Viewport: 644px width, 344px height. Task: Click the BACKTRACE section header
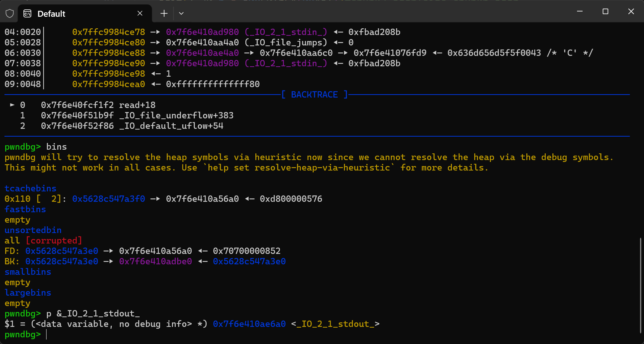click(314, 95)
